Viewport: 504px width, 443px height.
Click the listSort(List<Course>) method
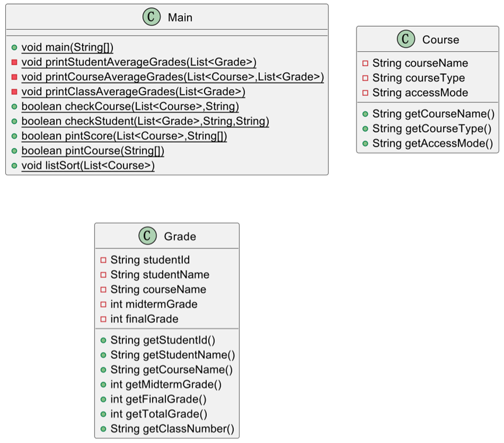click(x=88, y=166)
